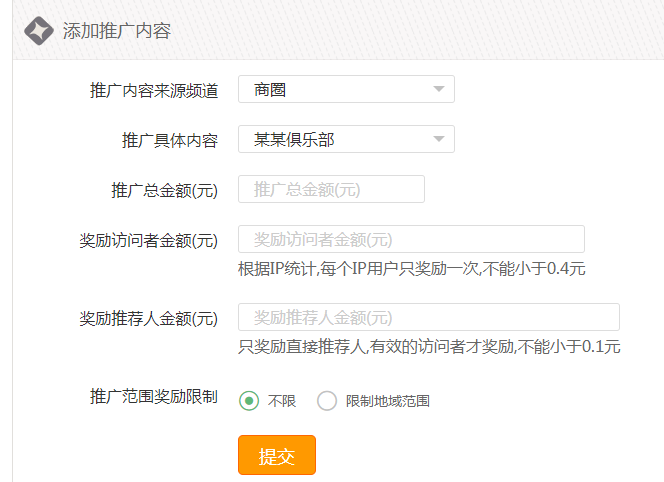
Task: Click the 奖励访问者金额(元) label text
Action: (149, 241)
